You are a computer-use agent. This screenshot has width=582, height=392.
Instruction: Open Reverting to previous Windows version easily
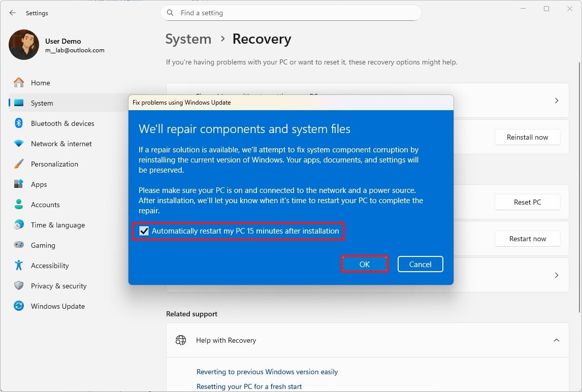click(267, 372)
